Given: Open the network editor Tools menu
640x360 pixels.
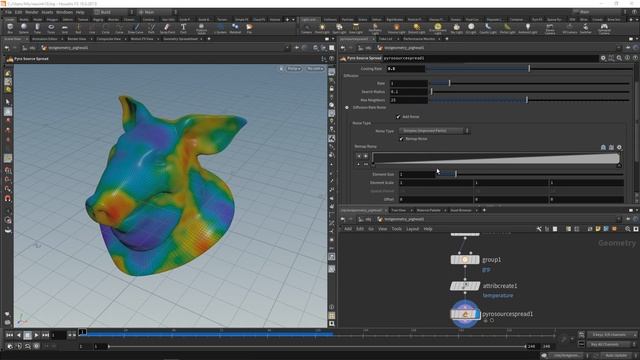Looking at the screenshot, I should point(397,229).
